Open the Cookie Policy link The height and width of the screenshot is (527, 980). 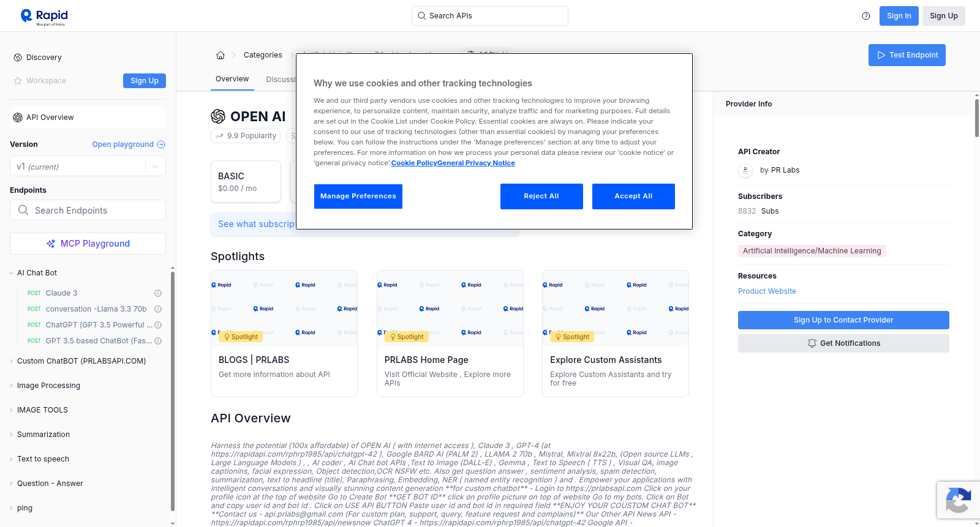[414, 163]
